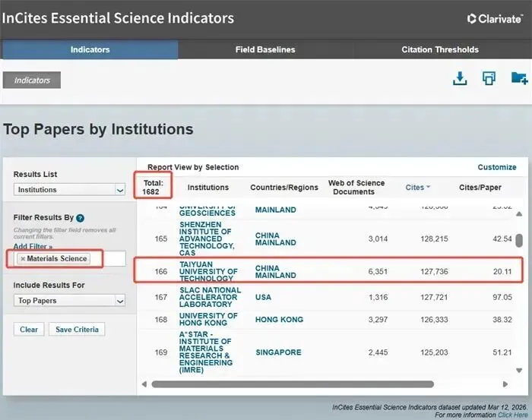Open Shenzhen Institute of Advanced Technology link
The width and height of the screenshot is (532, 420).
pos(207,238)
